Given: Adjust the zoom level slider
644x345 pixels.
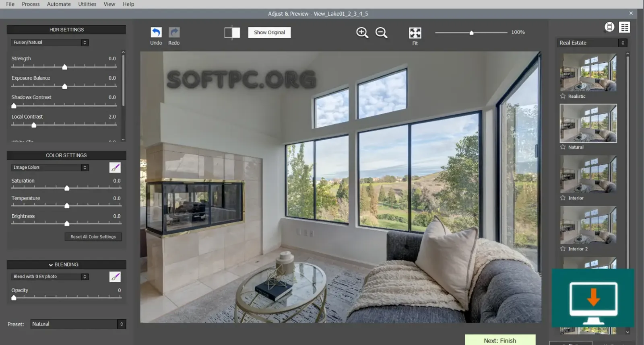Looking at the screenshot, I should pyautogui.click(x=471, y=33).
